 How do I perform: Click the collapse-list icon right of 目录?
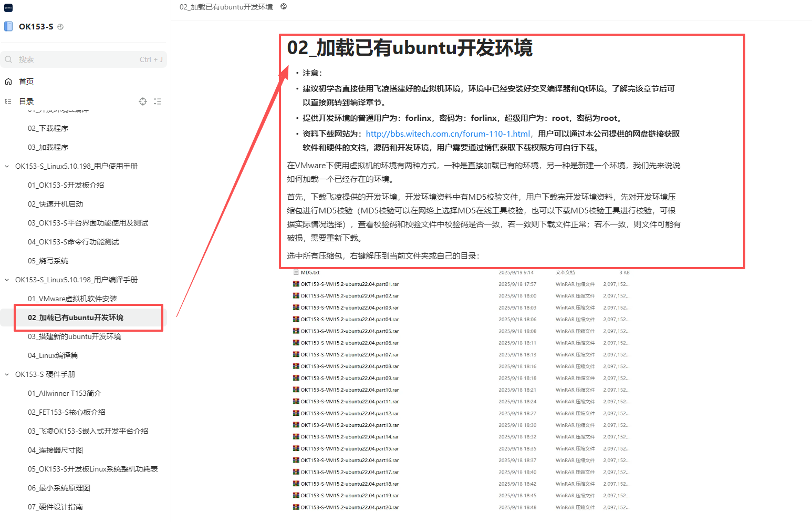click(x=158, y=101)
